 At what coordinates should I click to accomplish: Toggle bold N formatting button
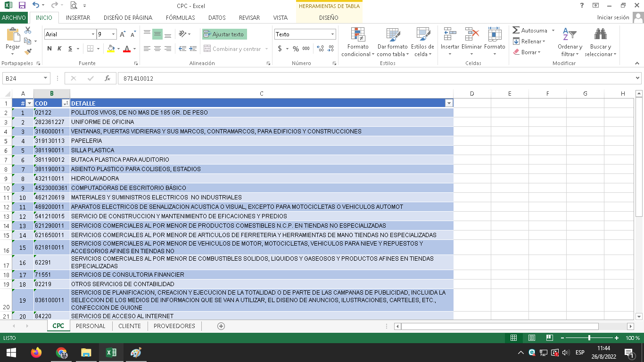pos(50,49)
